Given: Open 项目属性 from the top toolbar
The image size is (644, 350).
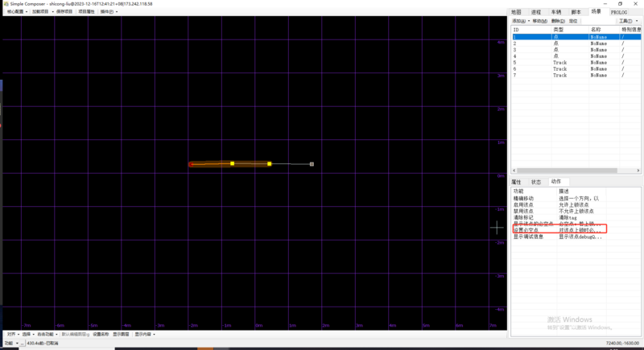Looking at the screenshot, I should (x=86, y=12).
